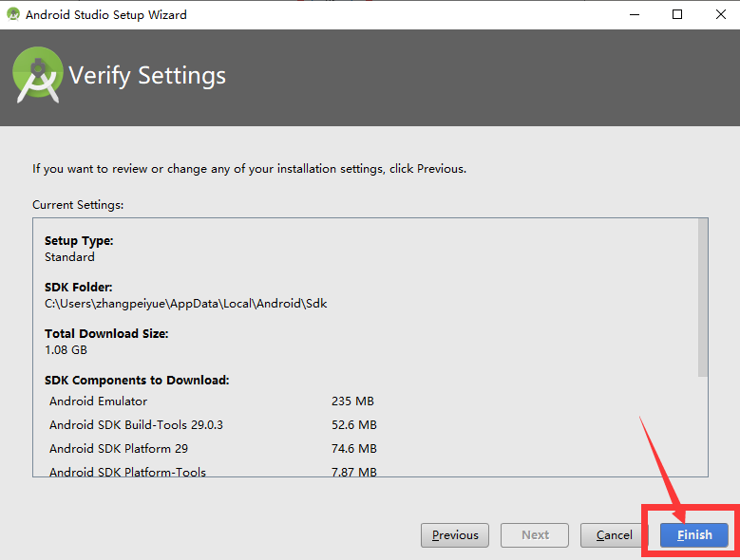Click the 'Standard' setup type value
Image resolution: width=740 pixels, height=560 pixels.
[x=69, y=257]
